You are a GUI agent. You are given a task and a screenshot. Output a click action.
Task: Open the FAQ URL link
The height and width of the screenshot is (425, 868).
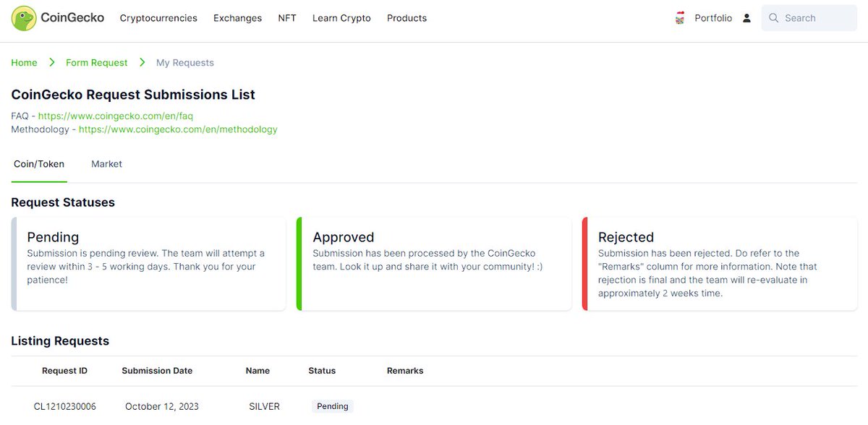coord(116,116)
